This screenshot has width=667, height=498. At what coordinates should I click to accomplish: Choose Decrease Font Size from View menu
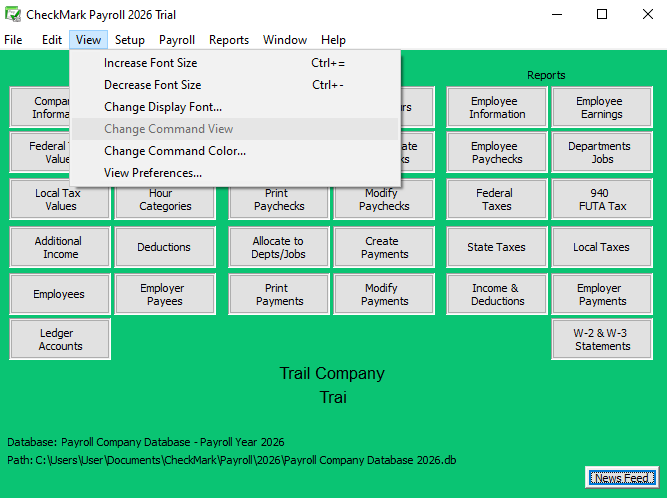point(235,85)
